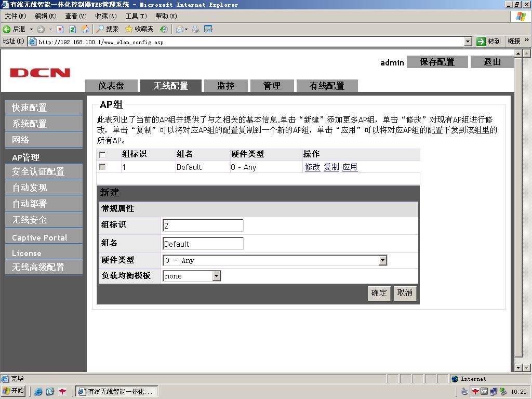The width and height of the screenshot is (532, 399).
Task: Click the green Go (转到) arrow button
Action: point(488,42)
